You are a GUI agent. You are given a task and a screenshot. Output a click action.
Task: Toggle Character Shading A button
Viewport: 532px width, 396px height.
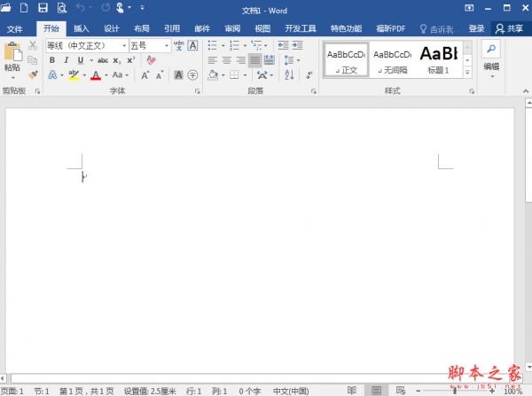178,75
